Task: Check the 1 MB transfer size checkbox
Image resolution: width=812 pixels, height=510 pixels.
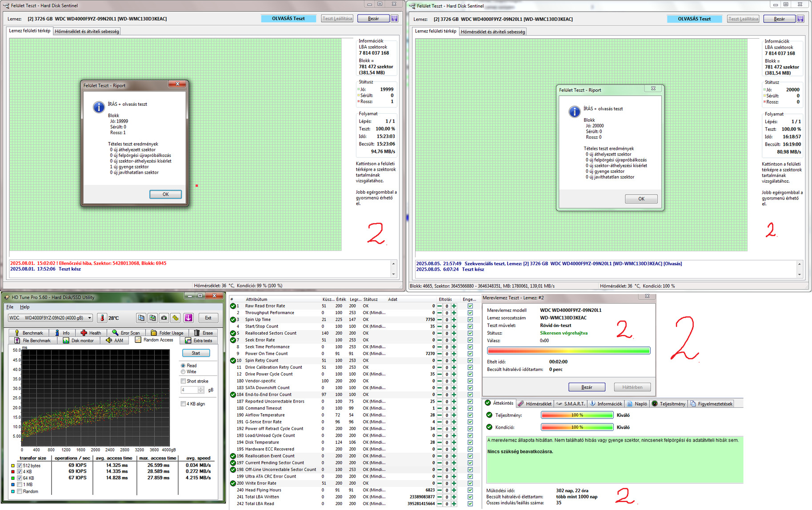Action: [20, 485]
